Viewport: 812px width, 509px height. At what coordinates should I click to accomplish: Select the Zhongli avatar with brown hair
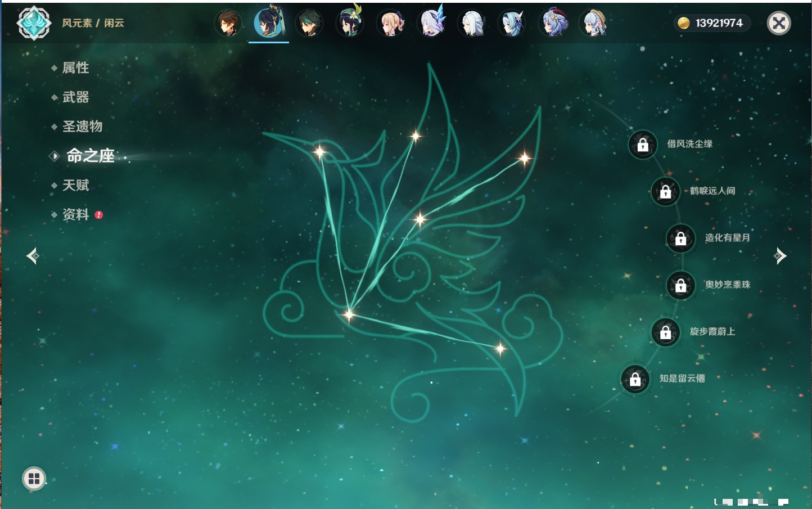228,24
